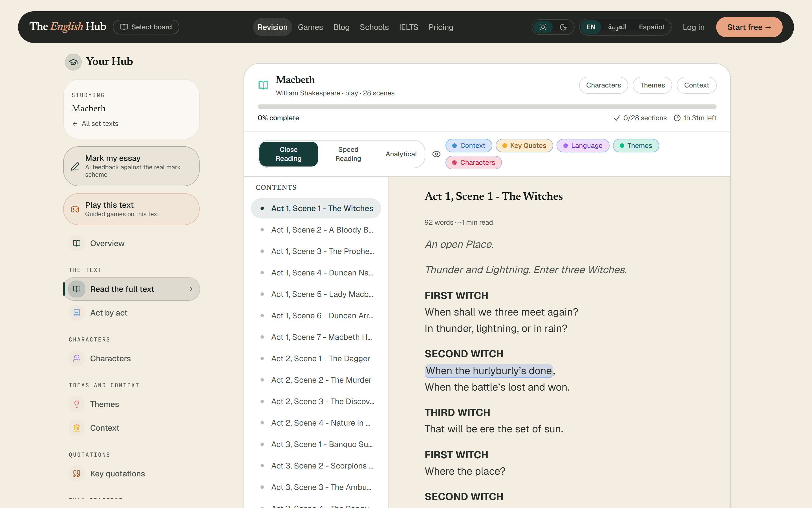The height and width of the screenshot is (508, 812).
Task: Click the header Characters pill button
Action: 603,85
